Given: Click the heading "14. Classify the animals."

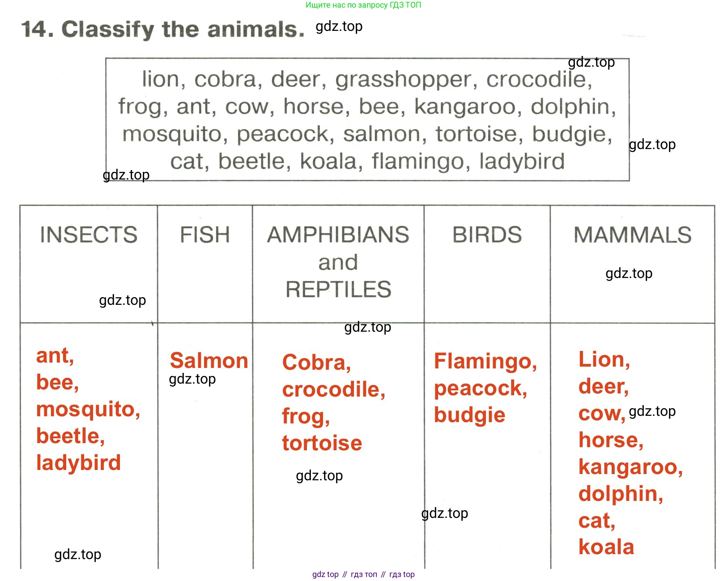Looking at the screenshot, I should pos(163,30).
